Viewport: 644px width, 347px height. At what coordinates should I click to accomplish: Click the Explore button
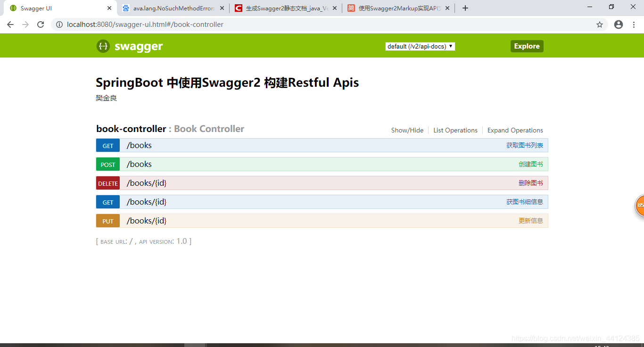[527, 46]
